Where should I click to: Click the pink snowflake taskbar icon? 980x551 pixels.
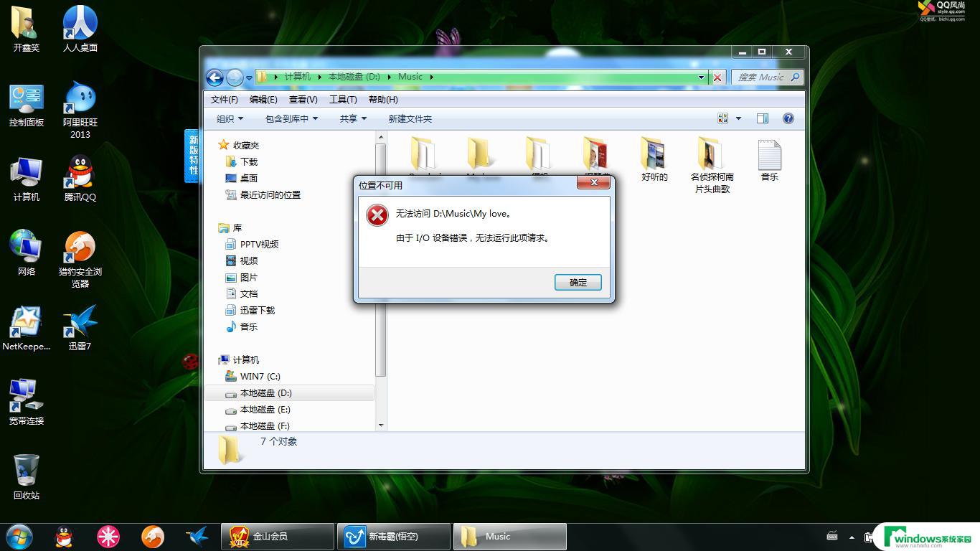pyautogui.click(x=108, y=536)
